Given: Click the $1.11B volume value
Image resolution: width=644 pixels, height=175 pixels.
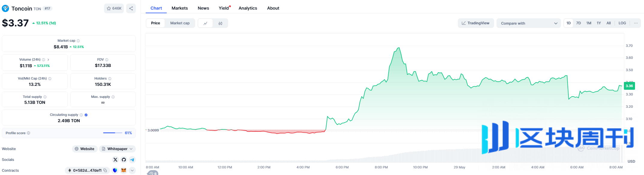Looking at the screenshot, I should tap(26, 66).
